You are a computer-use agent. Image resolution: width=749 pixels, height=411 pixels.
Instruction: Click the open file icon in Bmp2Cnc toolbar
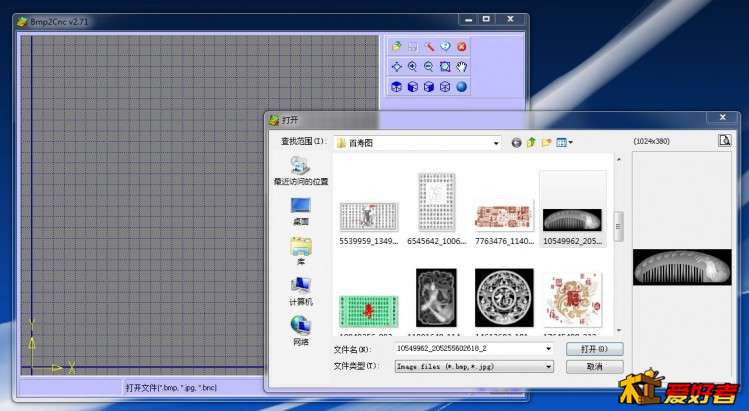(397, 47)
